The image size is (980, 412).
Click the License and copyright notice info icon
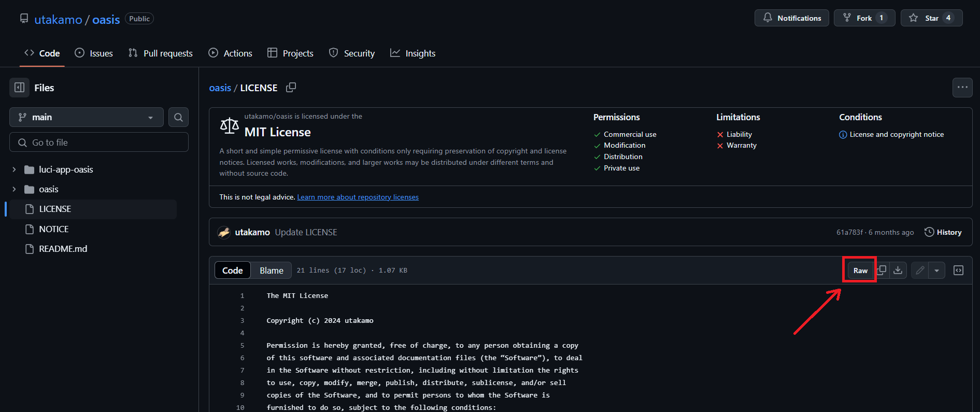pyautogui.click(x=843, y=135)
